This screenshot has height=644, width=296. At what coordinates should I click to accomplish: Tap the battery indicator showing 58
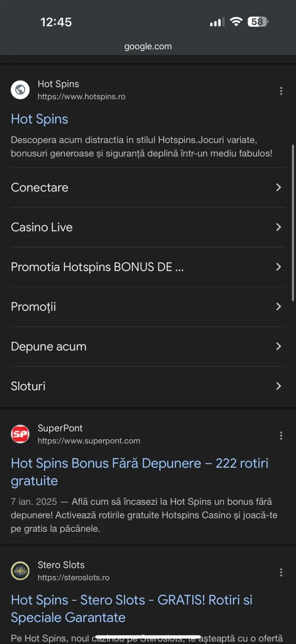[258, 22]
